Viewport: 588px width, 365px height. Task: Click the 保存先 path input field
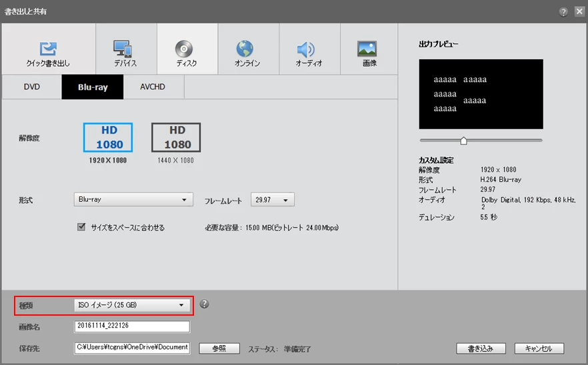tap(132, 348)
